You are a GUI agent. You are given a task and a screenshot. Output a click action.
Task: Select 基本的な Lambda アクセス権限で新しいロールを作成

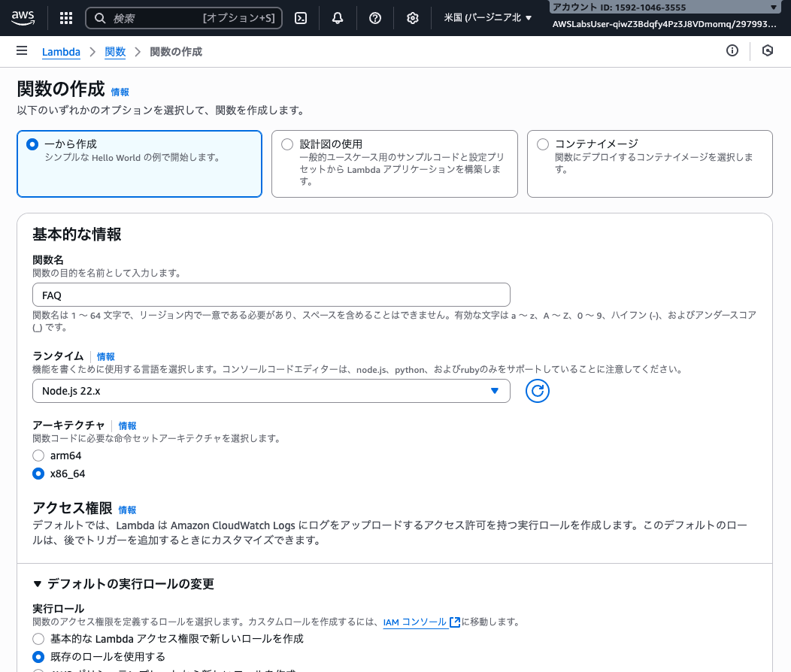pyautogui.click(x=38, y=639)
